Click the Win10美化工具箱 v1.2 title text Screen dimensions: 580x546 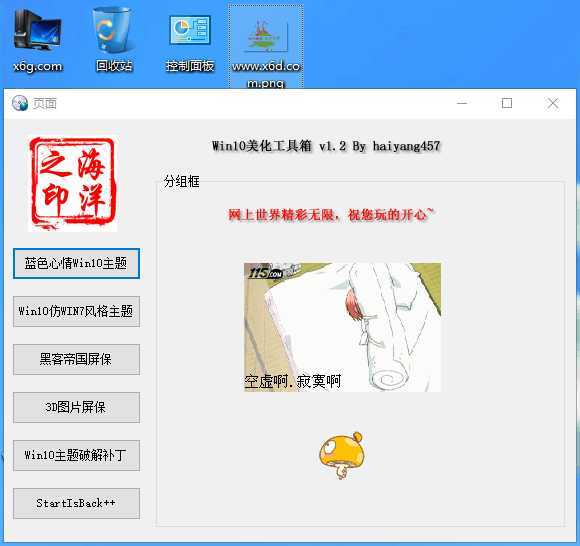326,146
